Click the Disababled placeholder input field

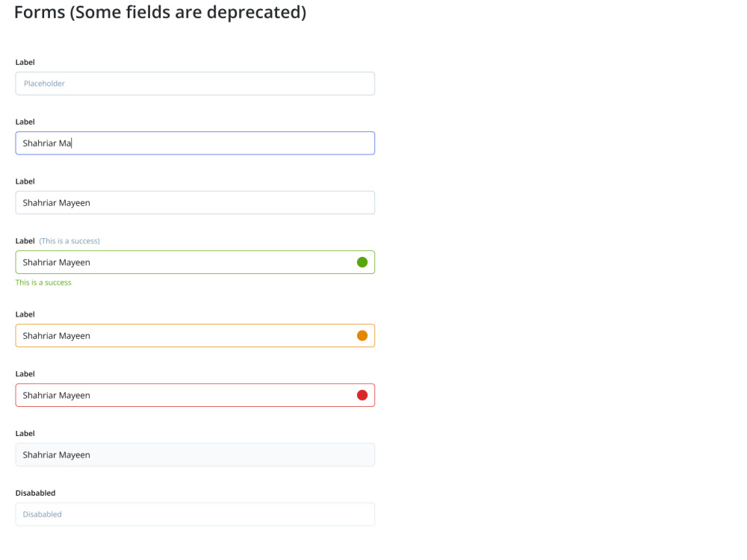point(195,514)
